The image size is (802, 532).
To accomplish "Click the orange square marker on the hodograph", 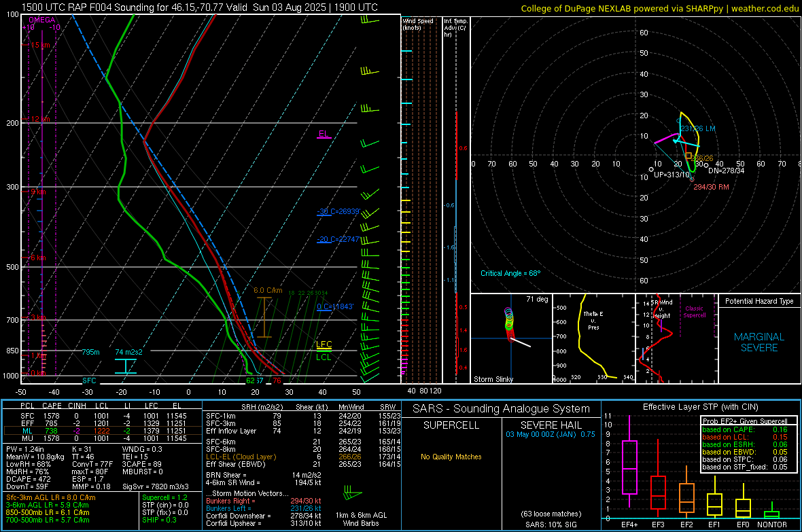I will [688, 156].
